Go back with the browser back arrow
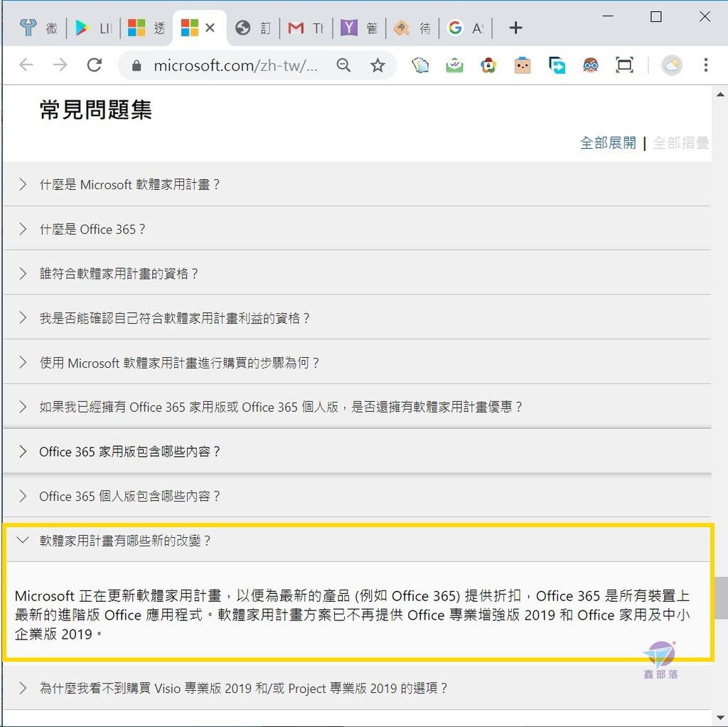 click(x=26, y=65)
